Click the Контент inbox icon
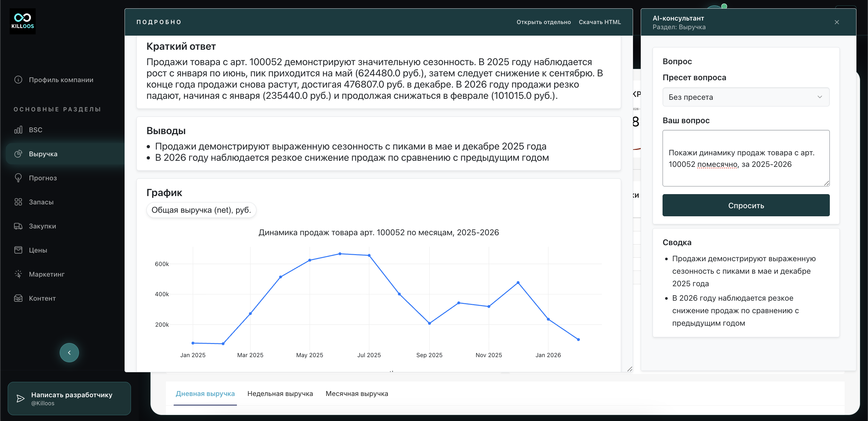 (x=18, y=298)
